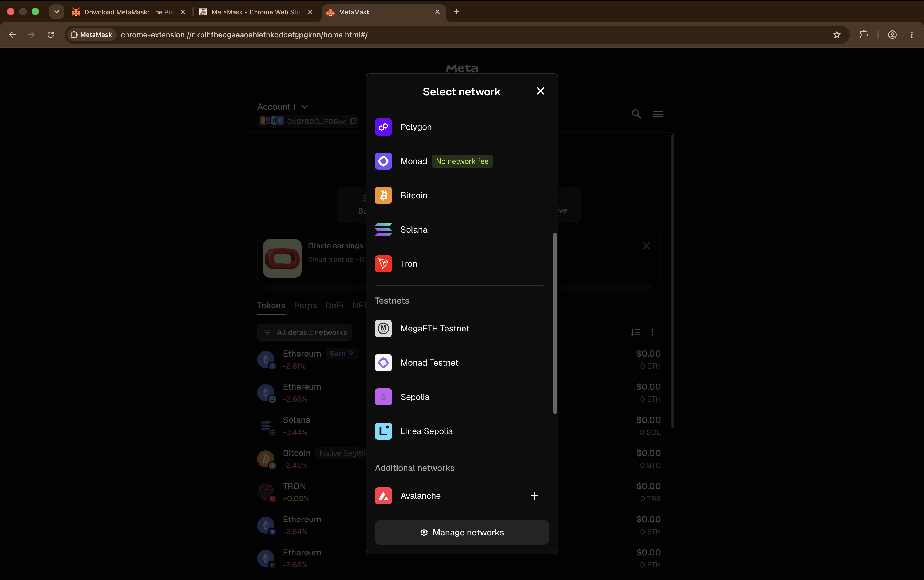Copy the account address 0x8fB20...FD6ec

pyautogui.click(x=353, y=122)
